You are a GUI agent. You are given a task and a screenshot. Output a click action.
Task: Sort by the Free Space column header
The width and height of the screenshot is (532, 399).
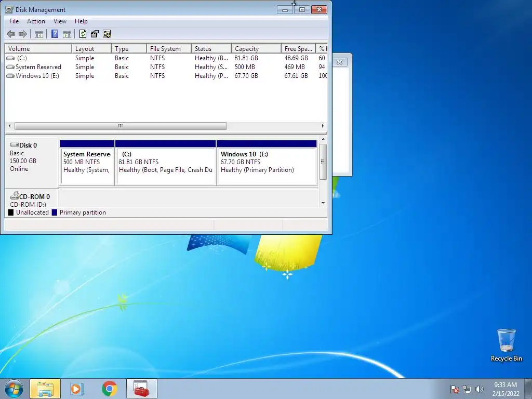[x=298, y=48]
